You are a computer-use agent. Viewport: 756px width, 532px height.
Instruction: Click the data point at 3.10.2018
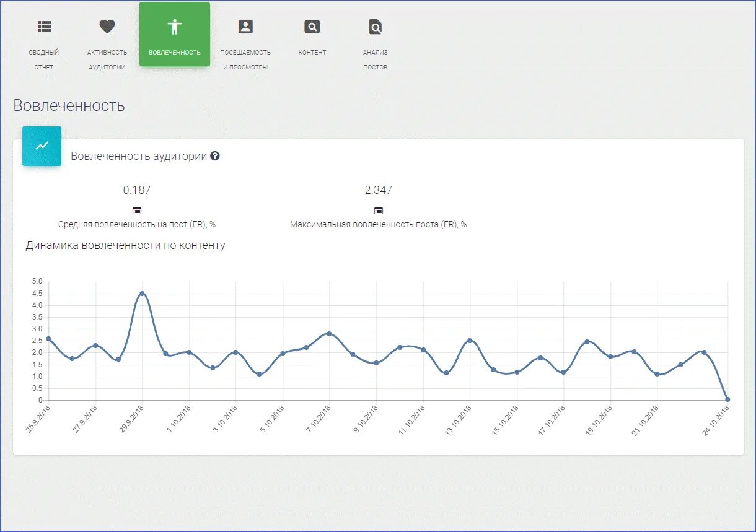click(x=235, y=352)
